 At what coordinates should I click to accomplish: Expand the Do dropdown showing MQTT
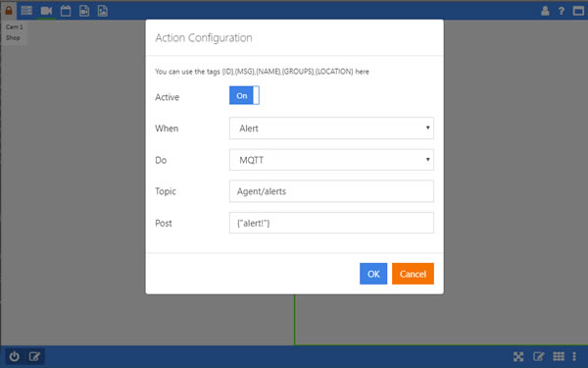tap(331, 160)
